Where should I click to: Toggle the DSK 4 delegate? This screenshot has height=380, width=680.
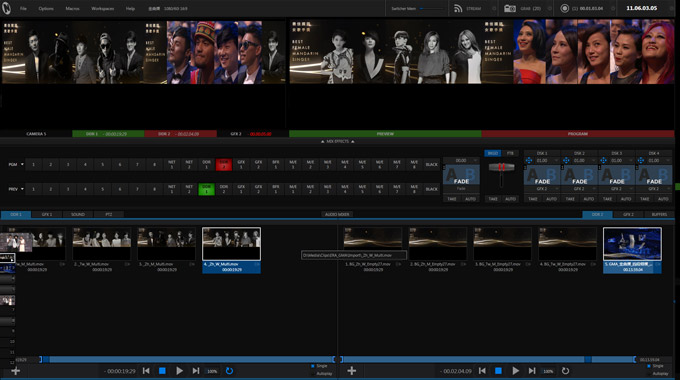click(x=654, y=153)
